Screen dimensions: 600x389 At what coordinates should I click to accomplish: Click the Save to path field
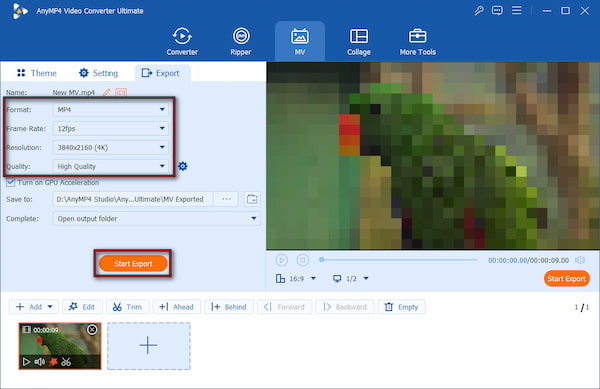133,199
